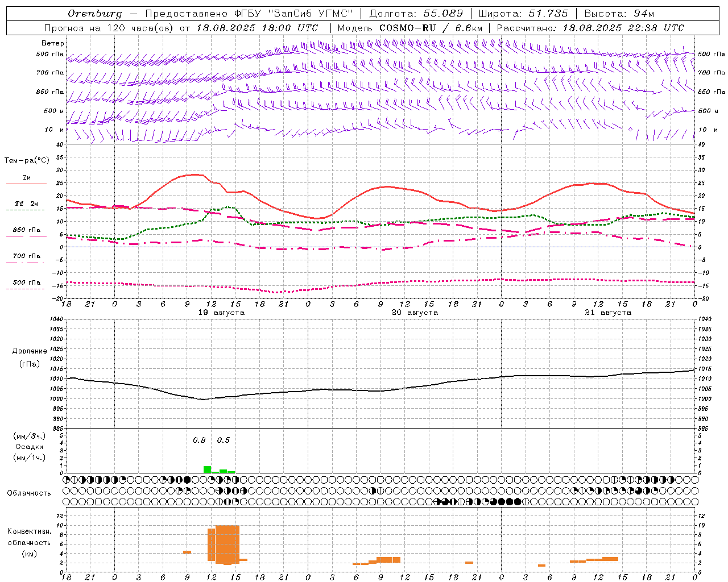Viewport: 728px width, 582px height.
Task: Click dotted legend swatch under temperature "500 гПа"
Action: pyautogui.click(x=25, y=289)
